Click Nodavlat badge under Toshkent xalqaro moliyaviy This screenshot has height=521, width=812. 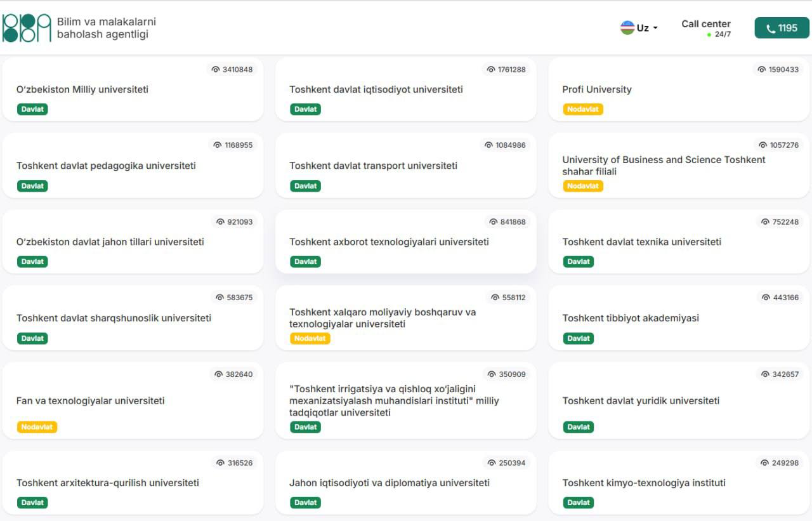pyautogui.click(x=310, y=338)
